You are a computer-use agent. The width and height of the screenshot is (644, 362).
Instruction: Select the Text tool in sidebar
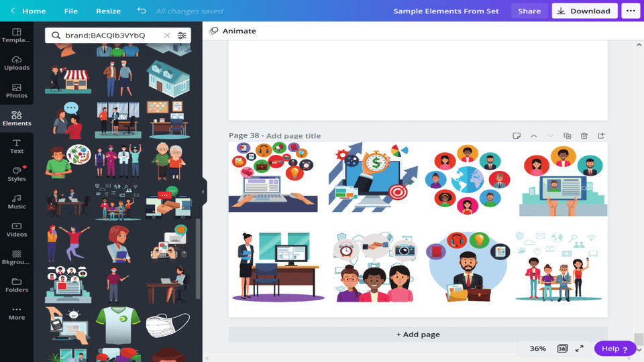coord(16,146)
